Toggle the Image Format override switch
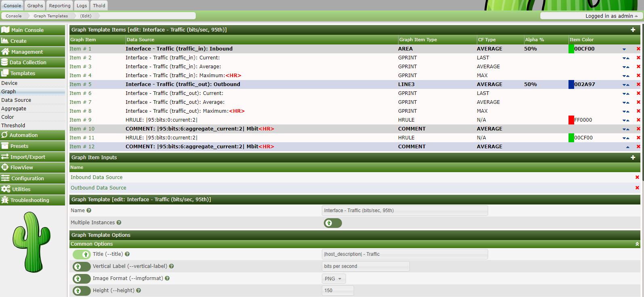Image resolution: width=644 pixels, height=297 pixels. tap(82, 279)
